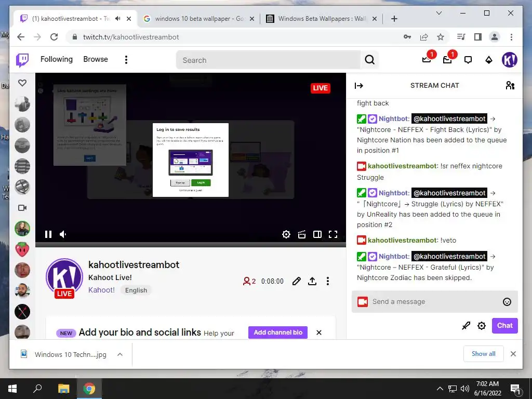Open video player settings gear
Image resolution: width=532 pixels, height=399 pixels.
(286, 234)
